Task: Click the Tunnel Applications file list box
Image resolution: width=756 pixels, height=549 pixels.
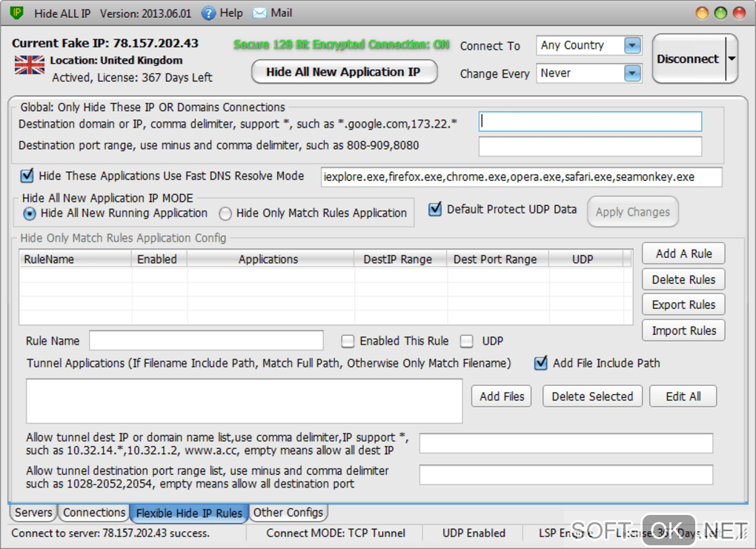Action: (x=245, y=401)
